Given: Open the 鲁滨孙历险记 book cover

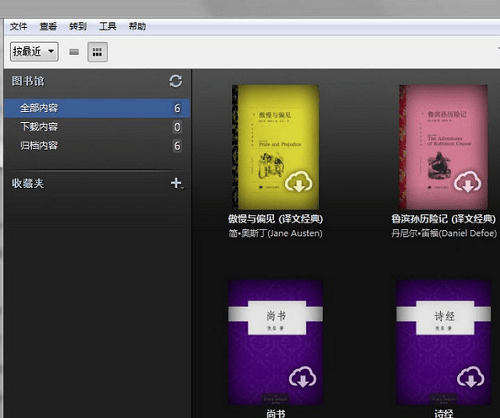Looking at the screenshot, I should click(443, 147).
